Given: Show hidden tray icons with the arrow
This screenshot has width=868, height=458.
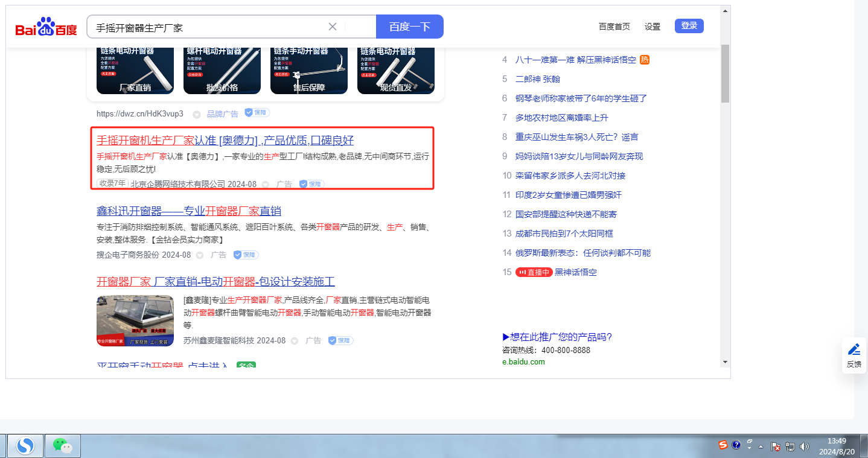Looking at the screenshot, I should 761,447.
